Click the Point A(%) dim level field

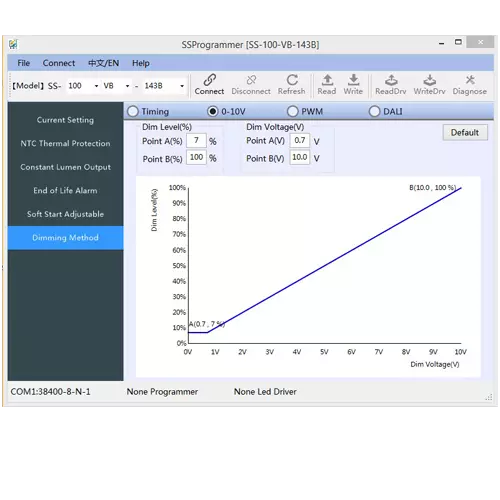[196, 140]
